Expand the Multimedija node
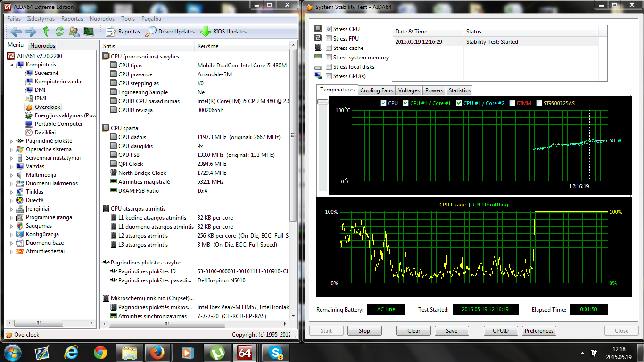Viewport: 644px width, 362px height. pos(12,175)
